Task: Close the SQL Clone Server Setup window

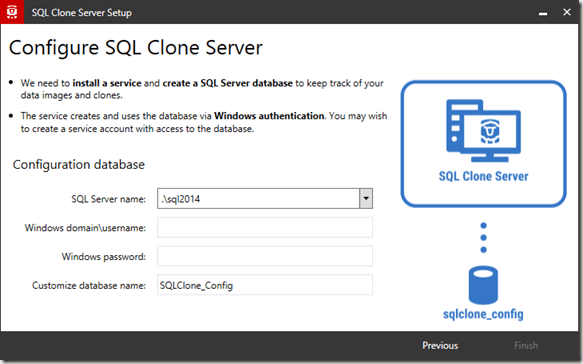Action: pos(567,12)
